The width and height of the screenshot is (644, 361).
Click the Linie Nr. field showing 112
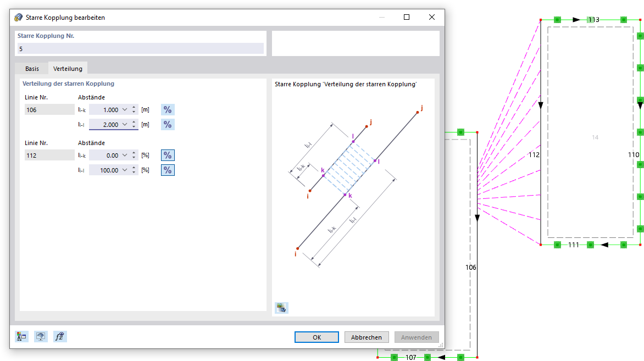[x=49, y=155]
